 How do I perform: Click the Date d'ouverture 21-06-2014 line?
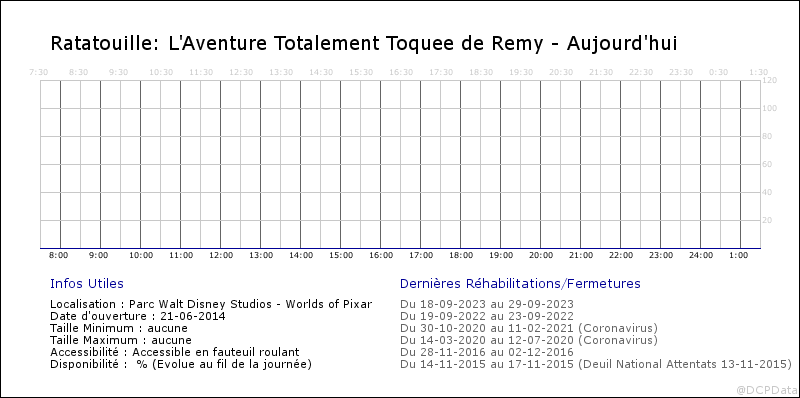point(138,316)
